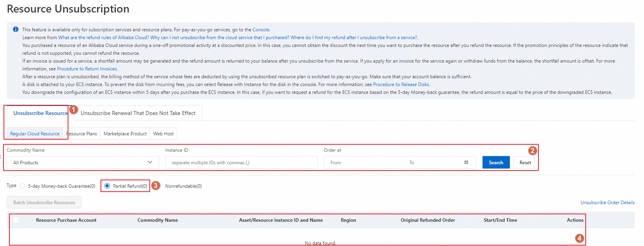Open the Commodity Name All Products combo box
Screen dimensions: 644x246
pos(83,162)
